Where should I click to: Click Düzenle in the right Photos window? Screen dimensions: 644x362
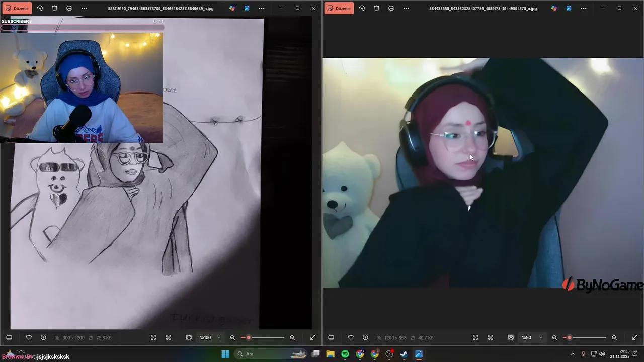(x=339, y=8)
